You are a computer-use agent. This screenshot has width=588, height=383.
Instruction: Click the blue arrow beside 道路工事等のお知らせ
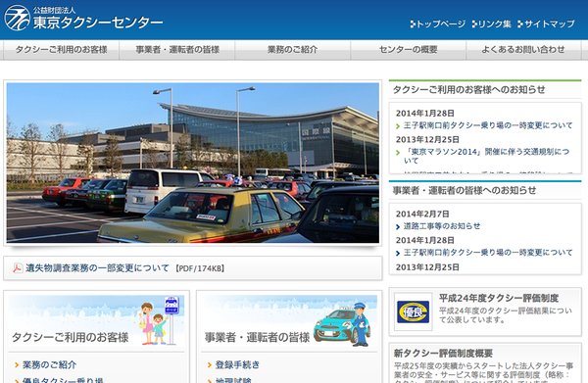point(398,226)
